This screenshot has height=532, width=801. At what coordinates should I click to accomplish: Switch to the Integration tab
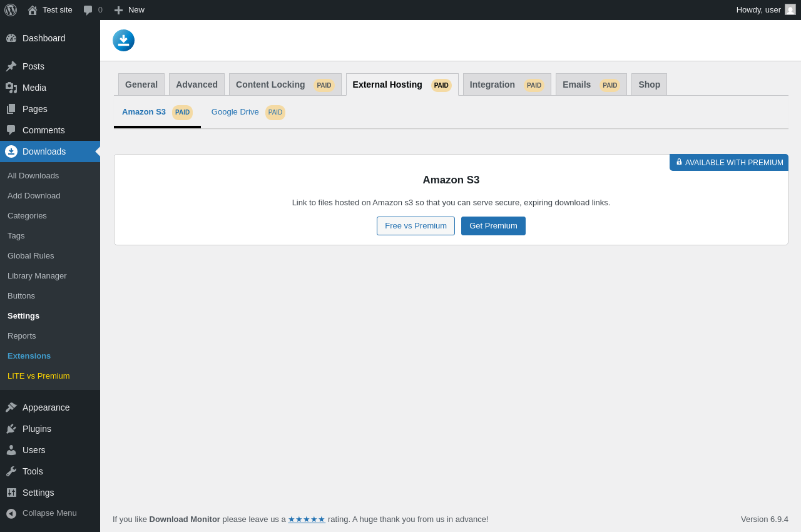coord(507,84)
